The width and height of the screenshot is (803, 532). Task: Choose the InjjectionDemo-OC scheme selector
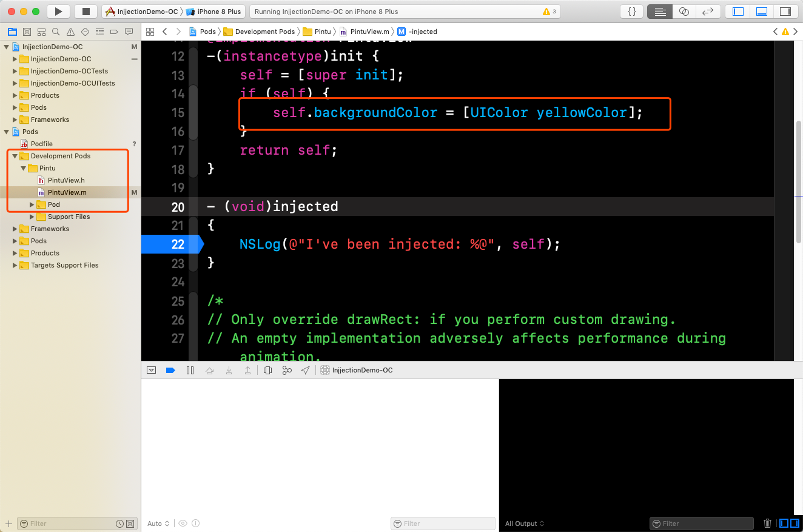coord(141,12)
